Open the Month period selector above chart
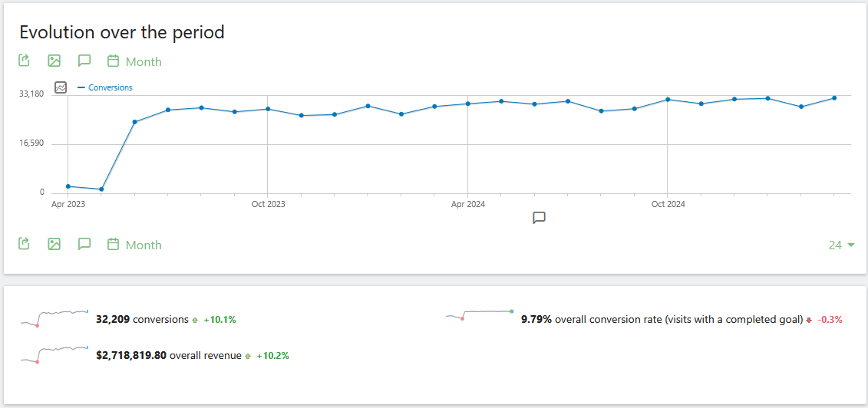This screenshot has height=408, width=868. point(134,61)
